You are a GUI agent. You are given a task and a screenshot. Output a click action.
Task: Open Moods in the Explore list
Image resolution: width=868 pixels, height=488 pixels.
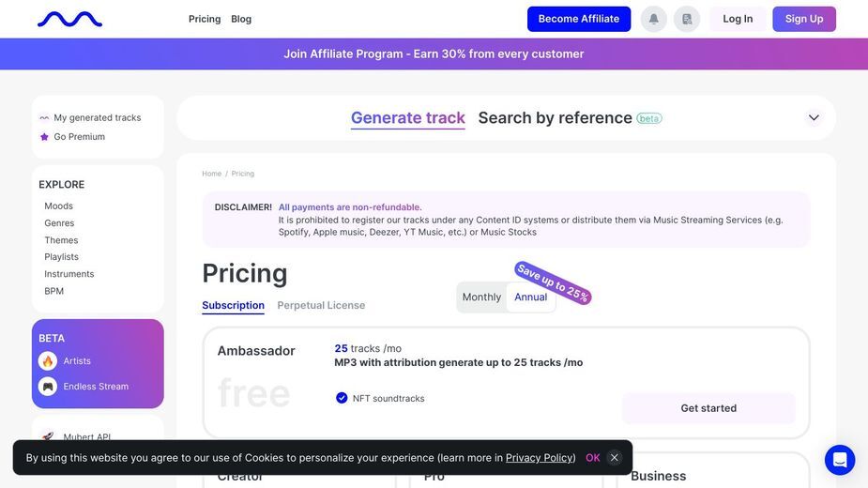point(59,206)
